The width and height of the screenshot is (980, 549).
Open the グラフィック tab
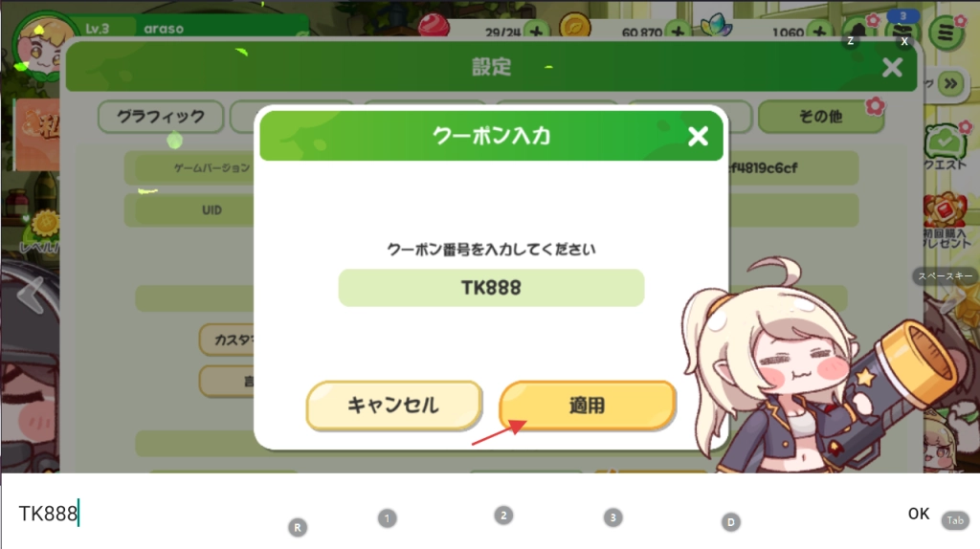point(161,116)
